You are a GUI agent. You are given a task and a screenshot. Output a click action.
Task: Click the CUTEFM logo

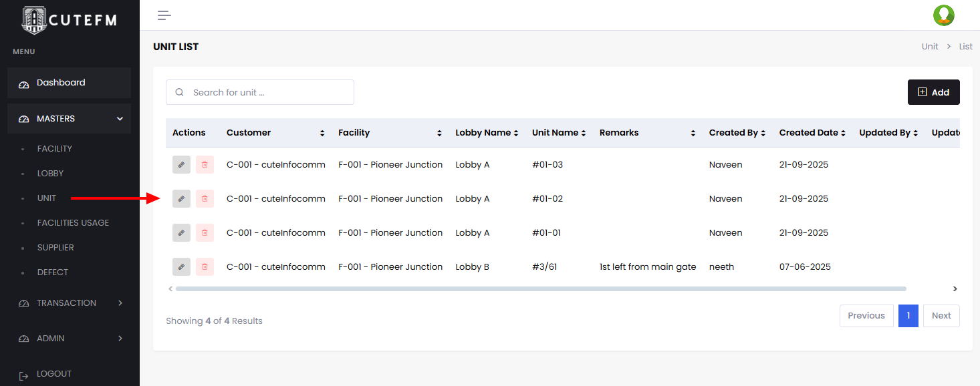(x=70, y=20)
